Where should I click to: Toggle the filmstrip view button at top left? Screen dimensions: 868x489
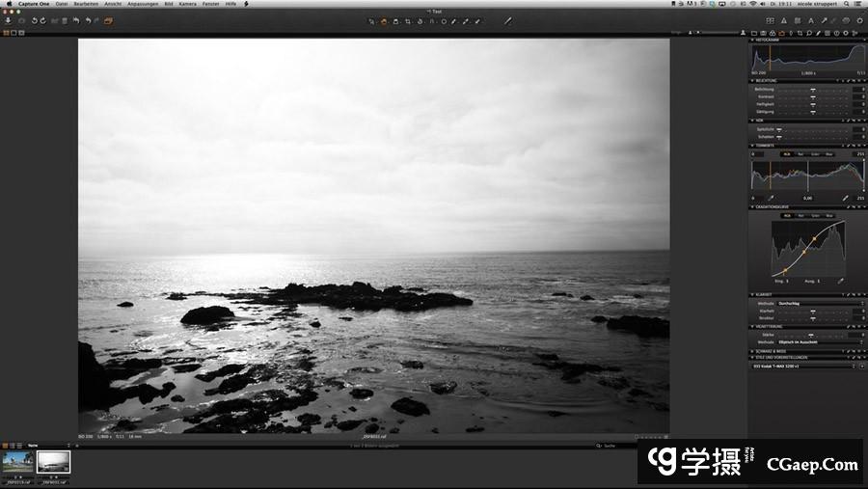pos(14,33)
